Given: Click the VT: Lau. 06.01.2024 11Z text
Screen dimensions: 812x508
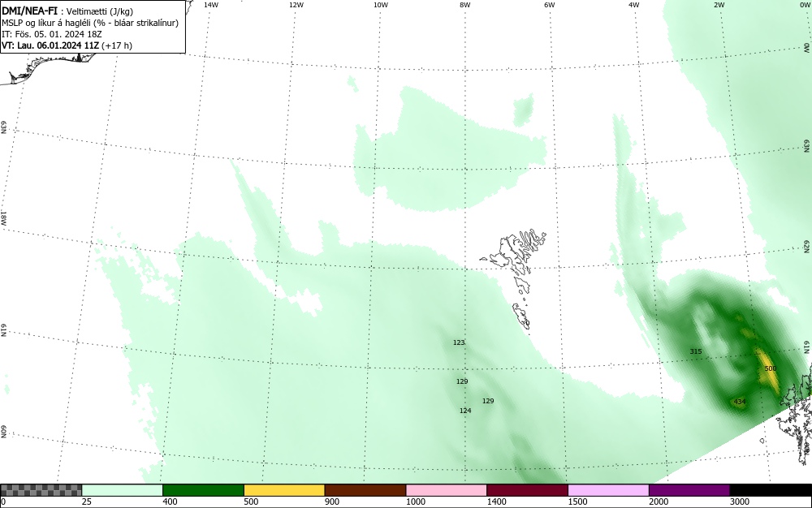Looking at the screenshot, I should (x=50, y=45).
